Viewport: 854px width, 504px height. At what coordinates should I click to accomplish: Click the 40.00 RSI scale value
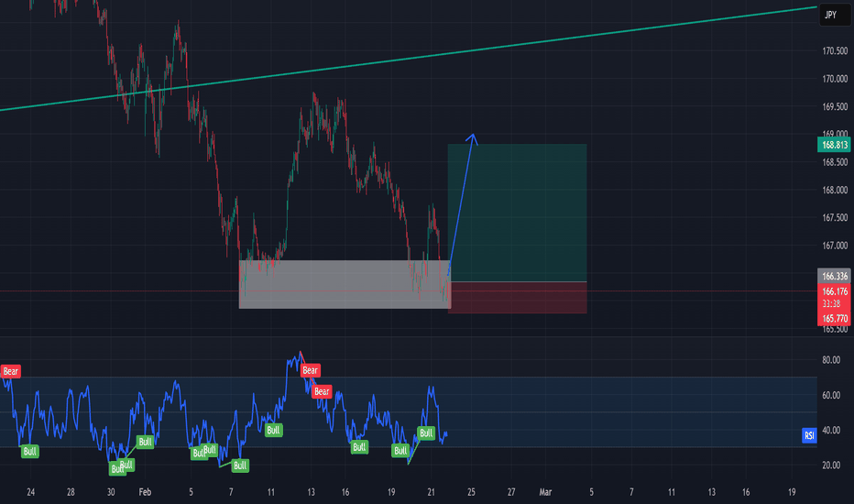pyautogui.click(x=831, y=431)
